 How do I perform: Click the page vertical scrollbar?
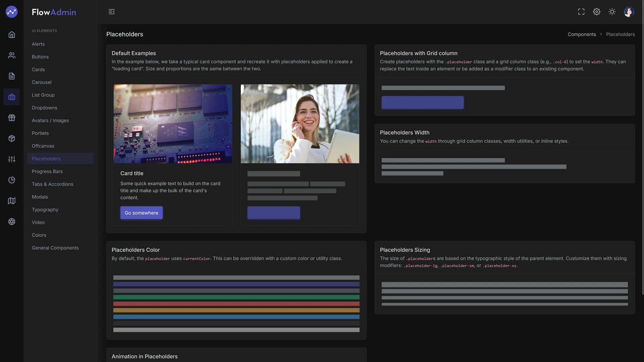click(x=643, y=147)
